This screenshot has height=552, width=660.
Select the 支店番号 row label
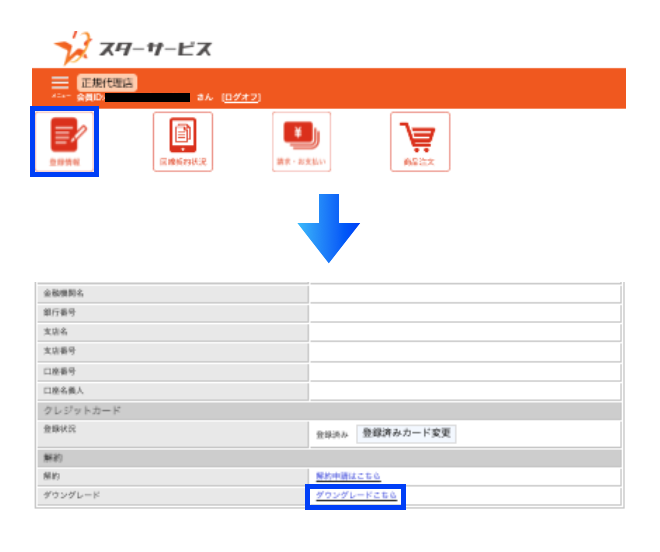tap(60, 351)
